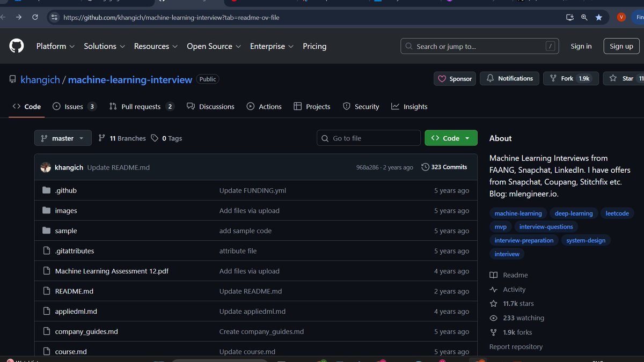Click the Sign up button

[621, 46]
